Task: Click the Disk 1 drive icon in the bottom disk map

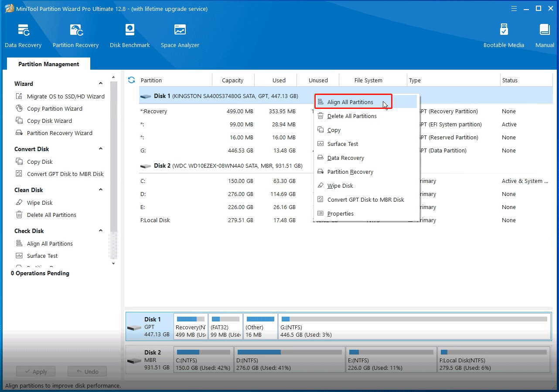Action: point(134,328)
